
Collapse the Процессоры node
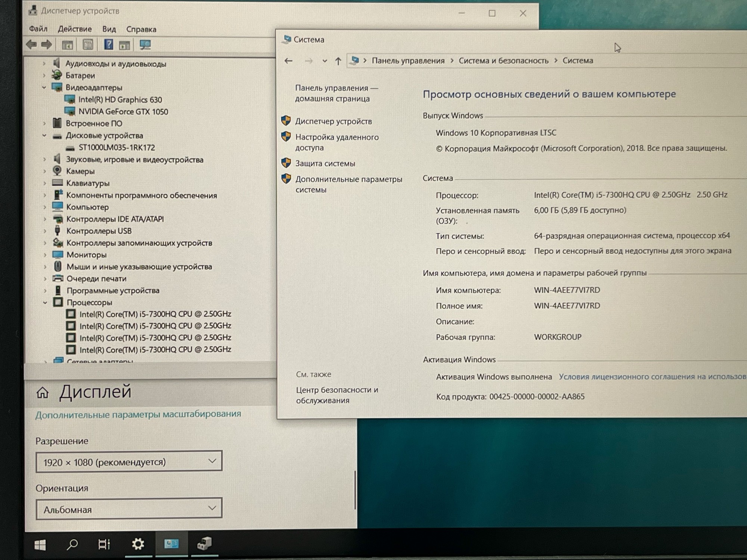coord(45,302)
